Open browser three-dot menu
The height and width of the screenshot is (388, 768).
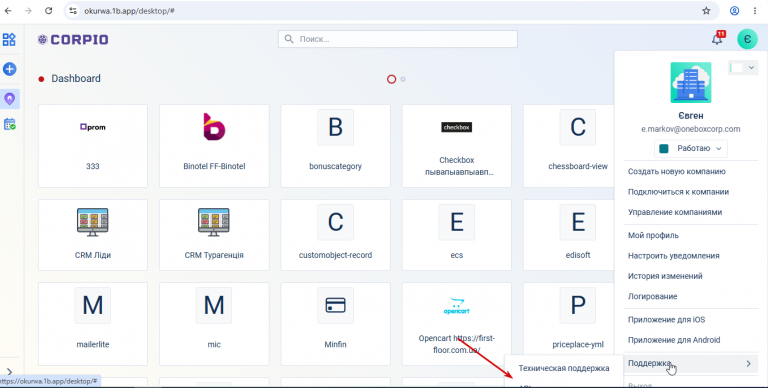tap(755, 11)
